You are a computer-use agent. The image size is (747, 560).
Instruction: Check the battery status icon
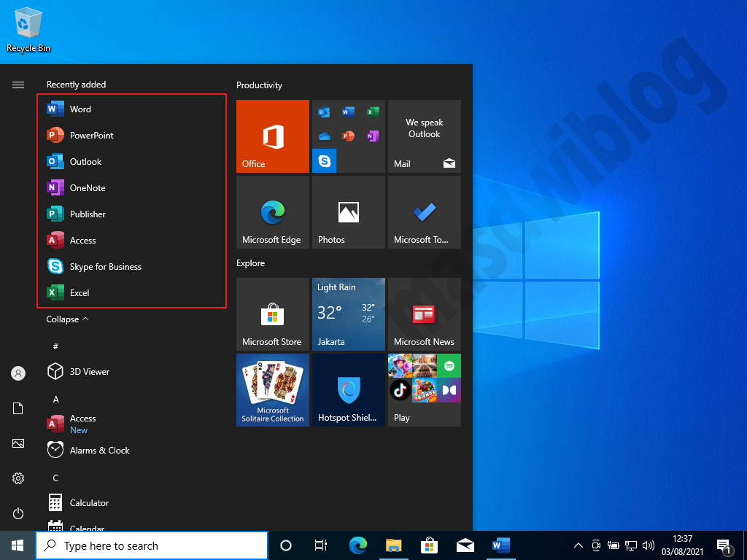click(x=613, y=545)
